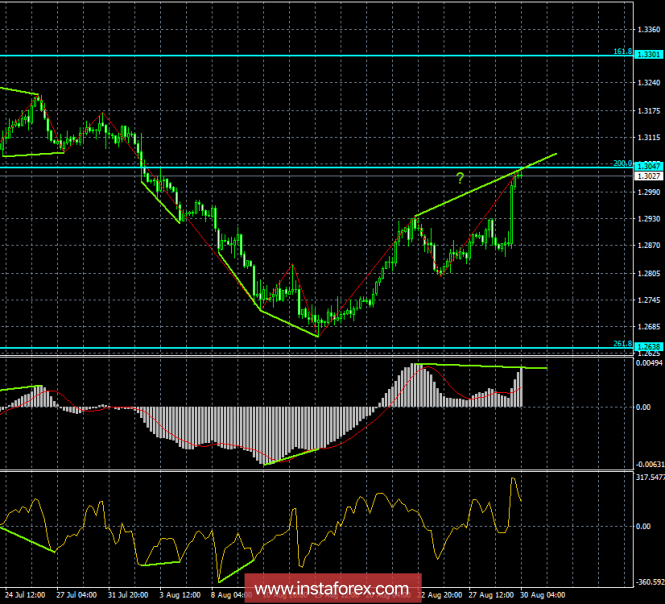The width and height of the screenshot is (665, 604).
Task: Click the 1.3175 price axis label
Action: click(649, 111)
